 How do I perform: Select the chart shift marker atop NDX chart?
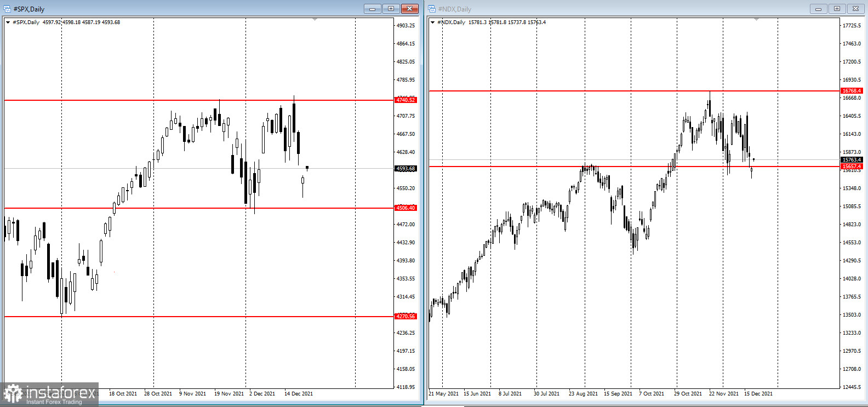click(x=756, y=20)
